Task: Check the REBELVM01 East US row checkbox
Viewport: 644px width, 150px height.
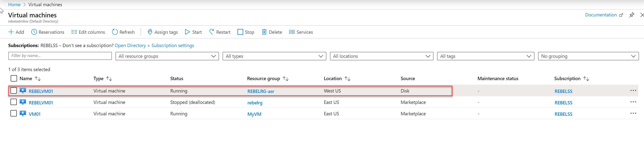Action: 14,102
